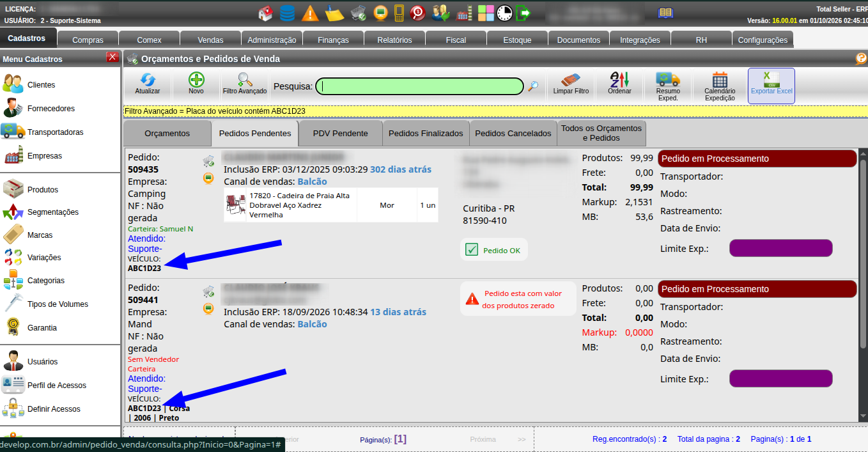
Task: Open the clock icon in top bar
Action: click(x=505, y=13)
